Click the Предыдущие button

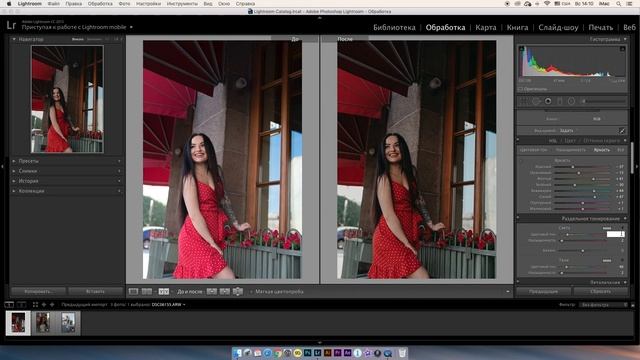click(x=543, y=291)
